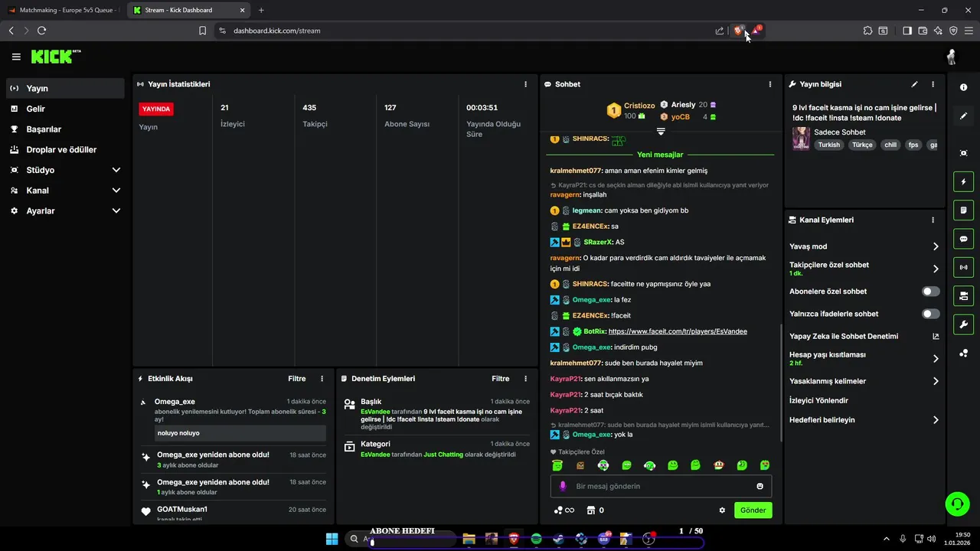This screenshot has height=551, width=980.
Task: Open the faceit.com EsVandee link in chat
Action: (x=678, y=331)
